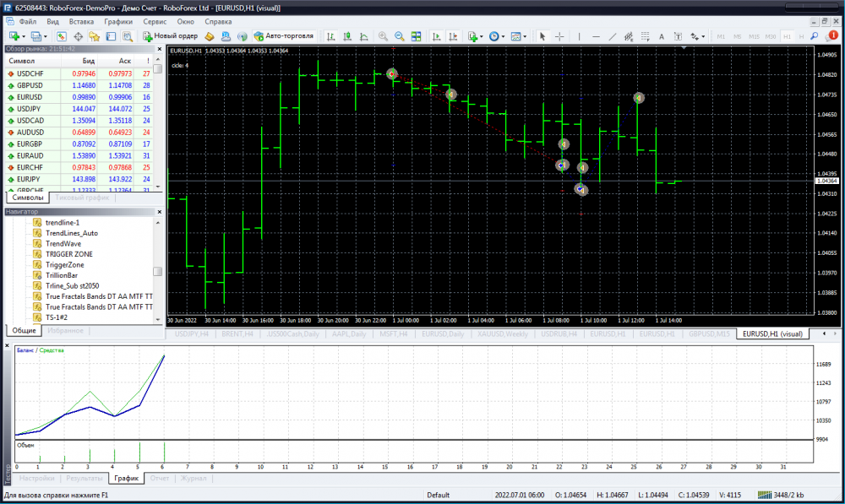Switch to the Избранное tab in Navigator

point(65,331)
